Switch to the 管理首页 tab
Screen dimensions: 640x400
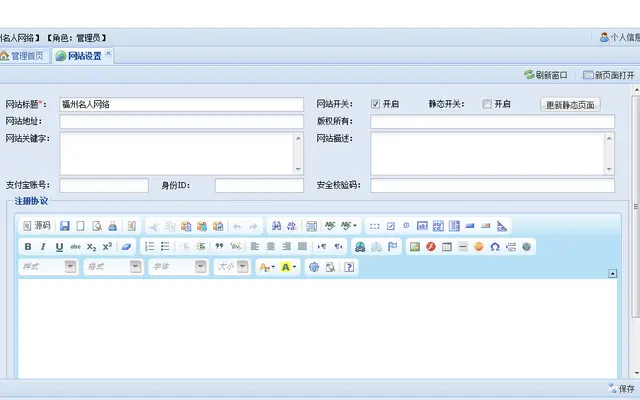coord(22,56)
